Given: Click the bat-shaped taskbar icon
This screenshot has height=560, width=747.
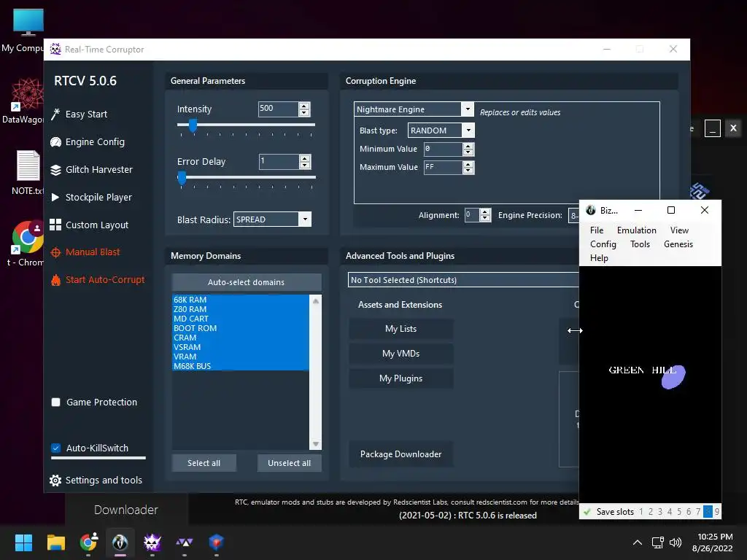Looking at the screenshot, I should [185, 542].
